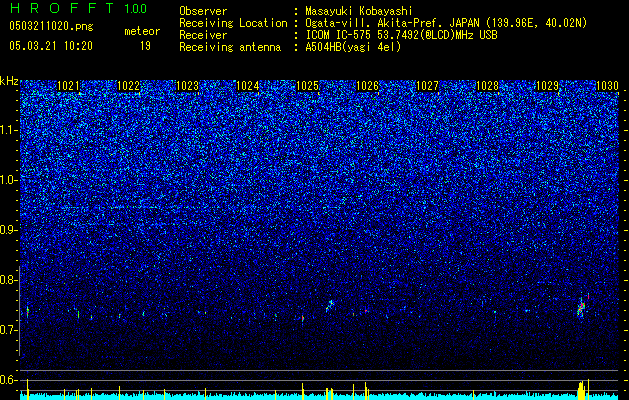Image resolution: width=629 pixels, height=400 pixels.
Task: Click the meteor label
Action: 142,31
